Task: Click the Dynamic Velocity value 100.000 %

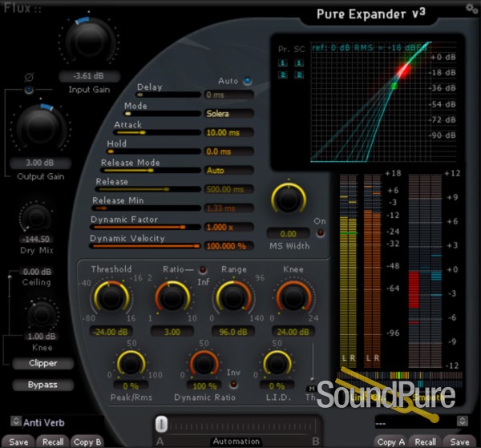Action: 228,246
